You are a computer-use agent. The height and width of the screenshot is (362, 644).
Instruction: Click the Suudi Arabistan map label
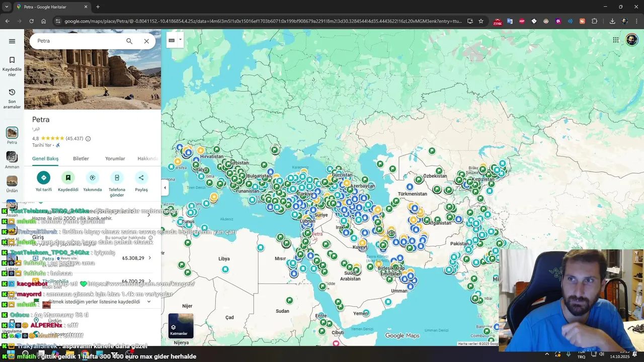[x=350, y=276]
